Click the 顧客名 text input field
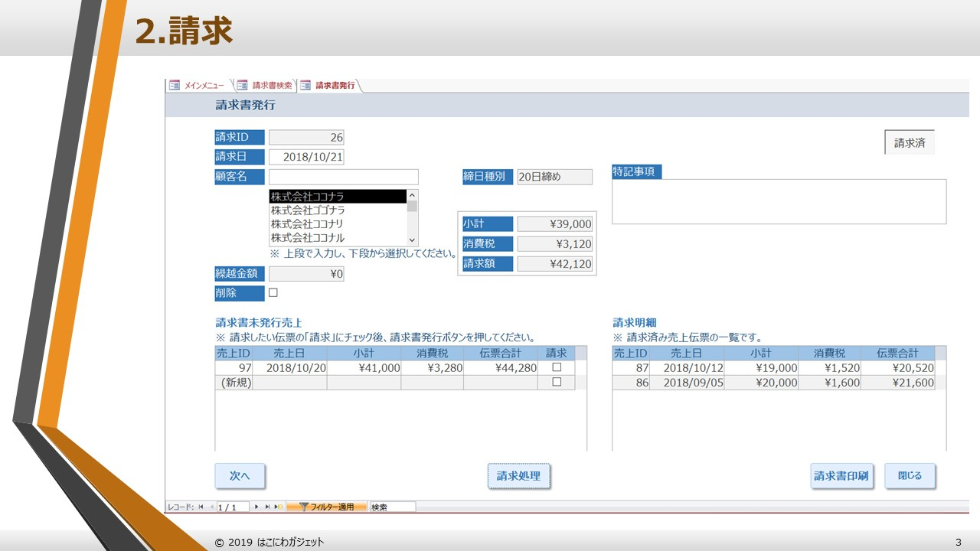This screenshot has height=551, width=980. point(343,177)
